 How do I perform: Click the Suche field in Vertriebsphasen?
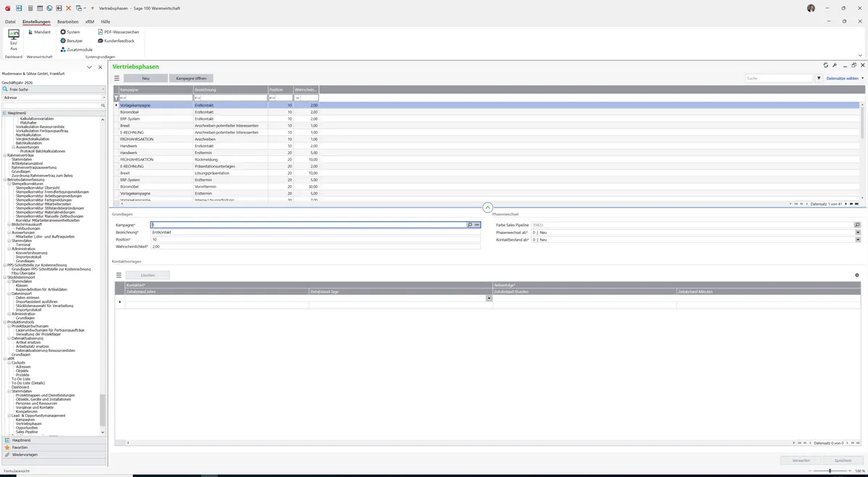(x=779, y=78)
